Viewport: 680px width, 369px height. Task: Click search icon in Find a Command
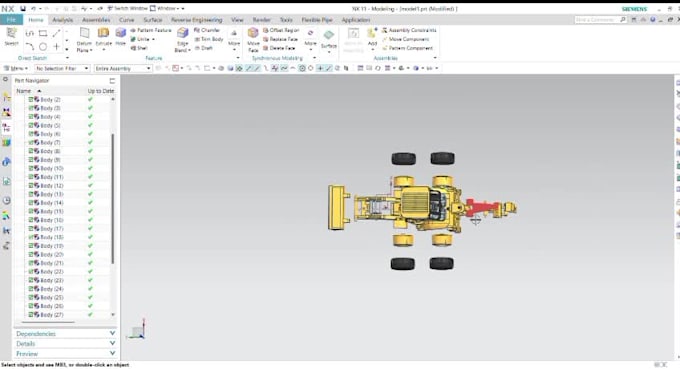(623, 20)
